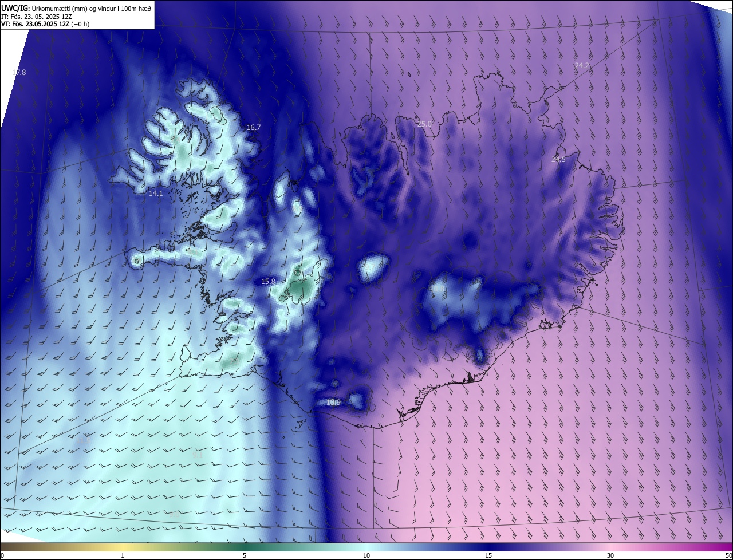Viewport: 733px width, 560px height.
Task: Click the 25.0 value label
Action: coord(424,124)
